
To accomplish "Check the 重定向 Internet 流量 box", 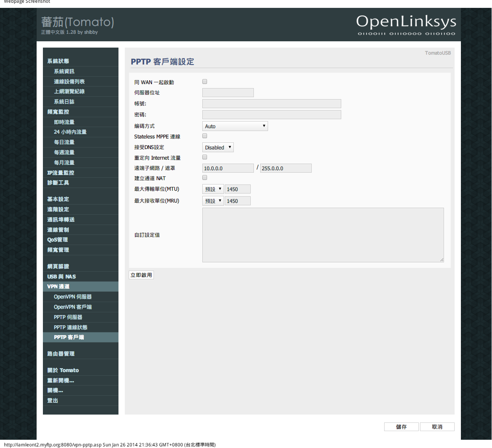I will (x=205, y=157).
